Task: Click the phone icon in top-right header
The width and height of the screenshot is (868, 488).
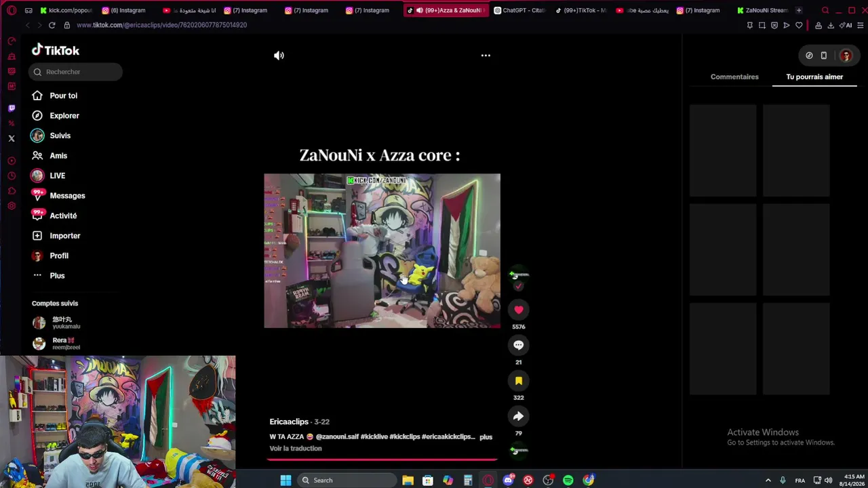Action: [x=824, y=56]
